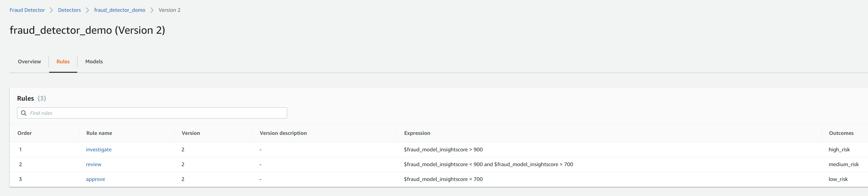The image size is (868, 196).
Task: Click the Rule name column header
Action: [x=99, y=133]
